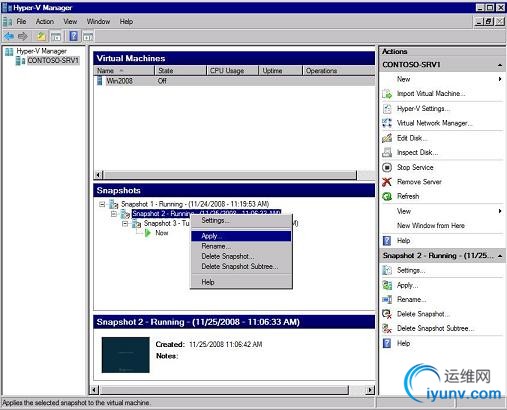Open the Action menu

pos(45,22)
